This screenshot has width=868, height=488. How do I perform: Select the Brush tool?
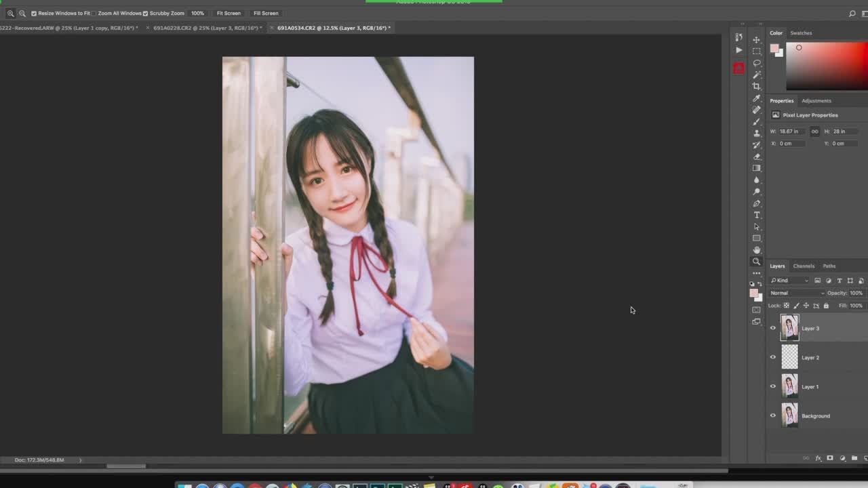tap(757, 121)
